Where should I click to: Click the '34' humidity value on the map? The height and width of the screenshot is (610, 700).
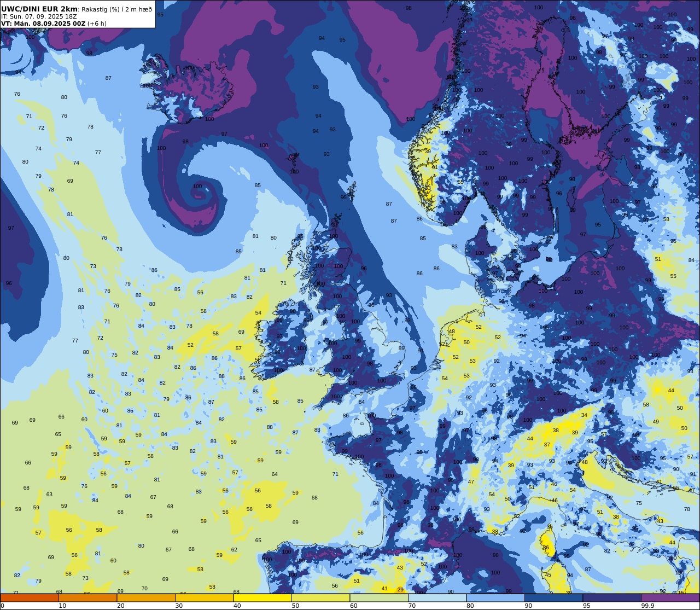[584, 415]
